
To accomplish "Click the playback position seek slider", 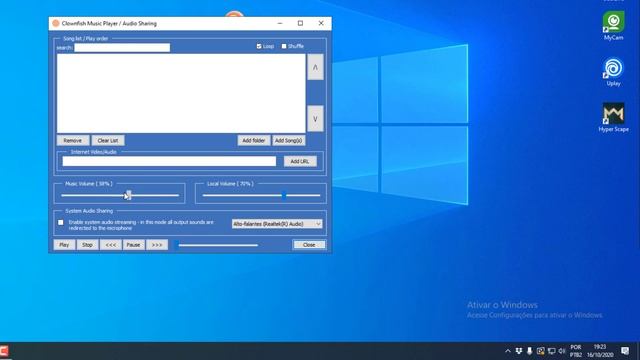I will pyautogui.click(x=217, y=245).
